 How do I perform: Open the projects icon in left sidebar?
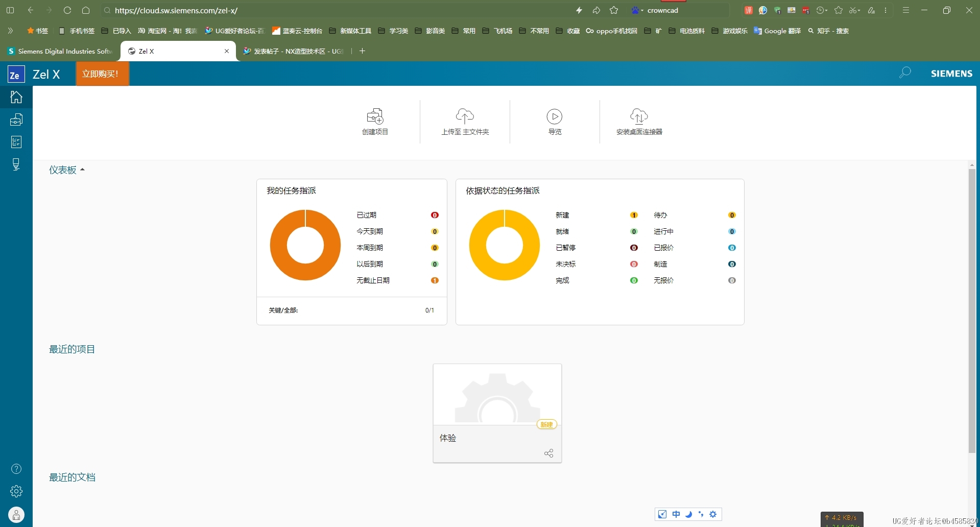point(16,119)
